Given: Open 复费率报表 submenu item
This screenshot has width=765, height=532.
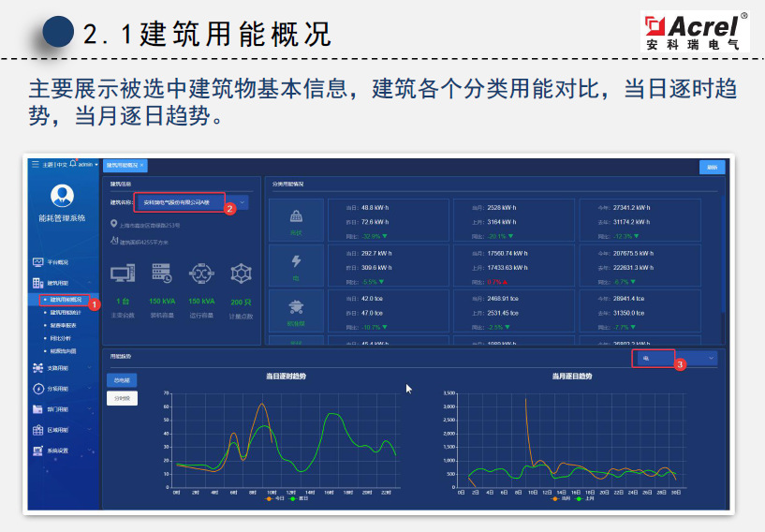Looking at the screenshot, I should click(63, 325).
